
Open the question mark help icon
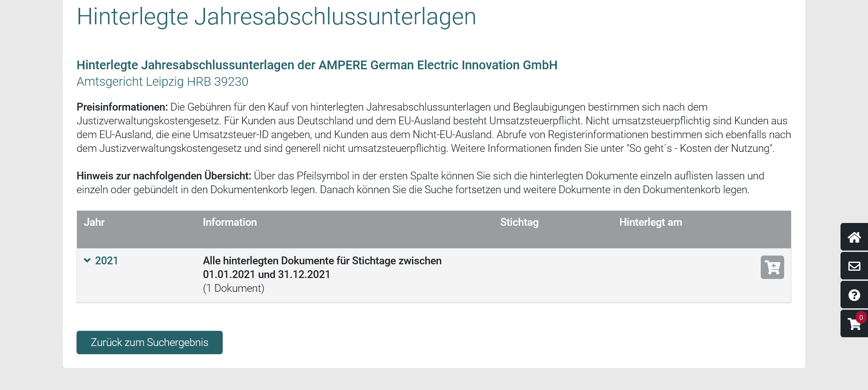click(x=854, y=295)
